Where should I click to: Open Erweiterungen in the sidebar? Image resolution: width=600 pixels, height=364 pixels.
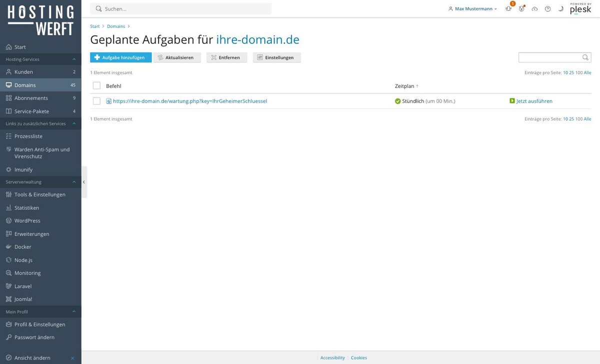[x=40, y=234]
